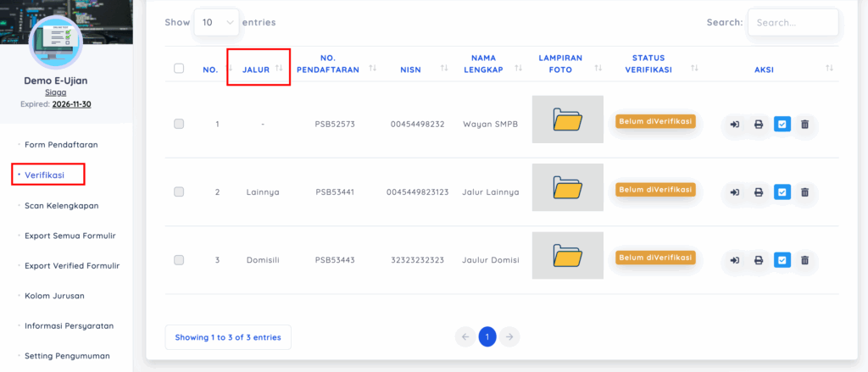
Task: Open photo folder for Jalur Lainnya row
Action: click(567, 187)
